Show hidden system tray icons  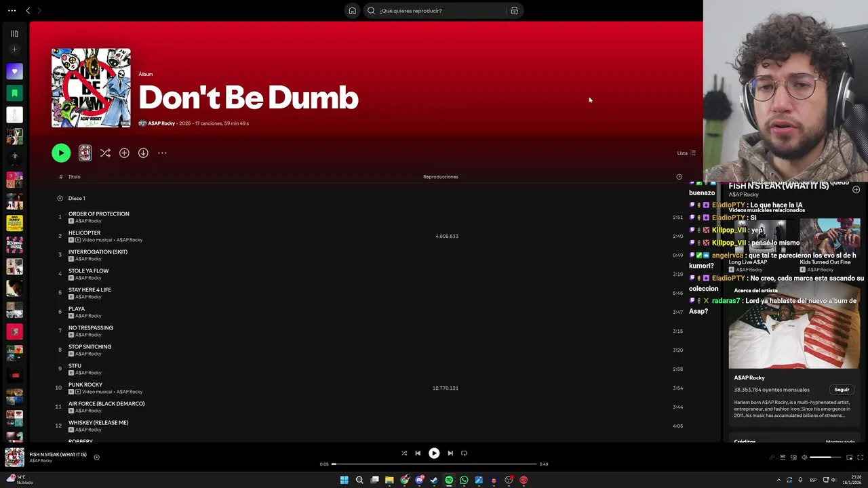(778, 480)
